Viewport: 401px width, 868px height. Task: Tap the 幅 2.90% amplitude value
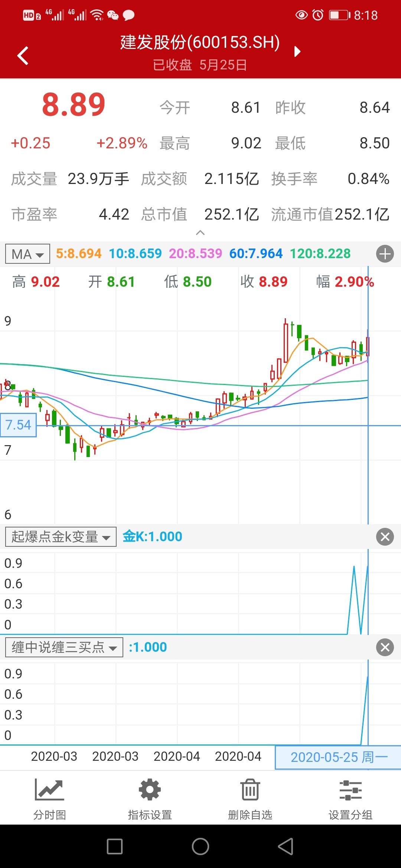tap(354, 282)
